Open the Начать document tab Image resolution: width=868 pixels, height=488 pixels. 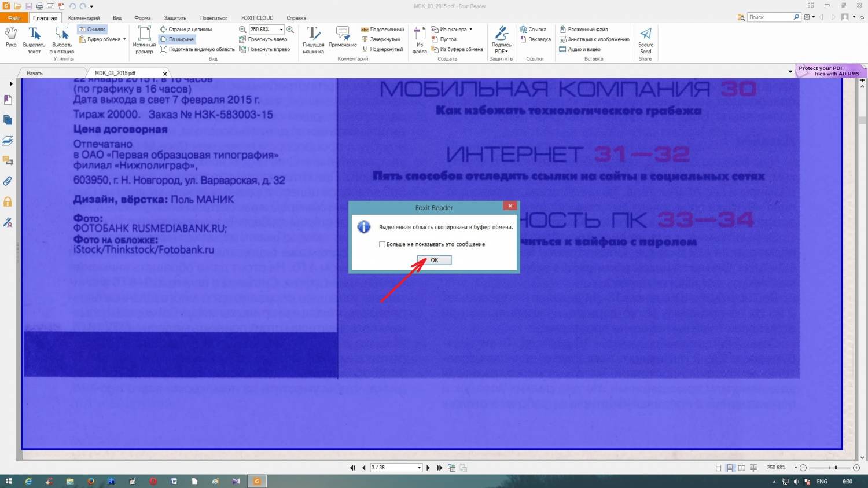pos(35,74)
